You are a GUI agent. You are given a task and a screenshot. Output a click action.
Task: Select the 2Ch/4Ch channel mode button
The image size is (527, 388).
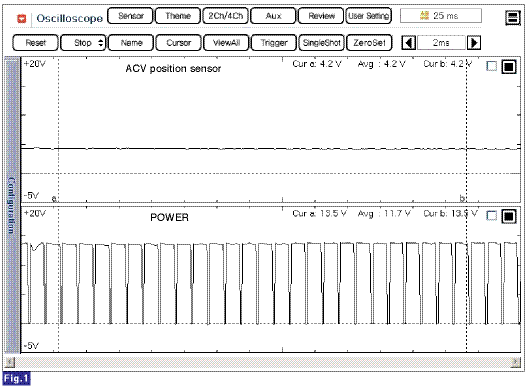tap(226, 16)
